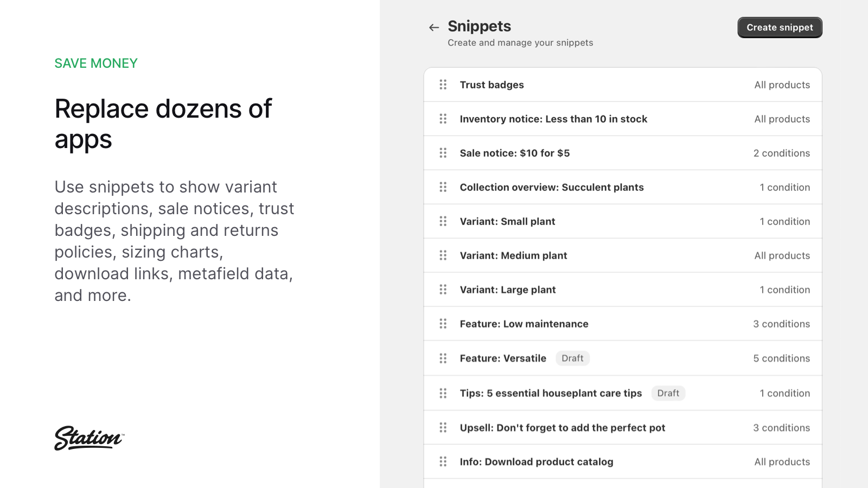Screen dimensions: 868x488
Task: Select the snippet row Tips: 5 essential houseplant care tips
Action: point(550,393)
